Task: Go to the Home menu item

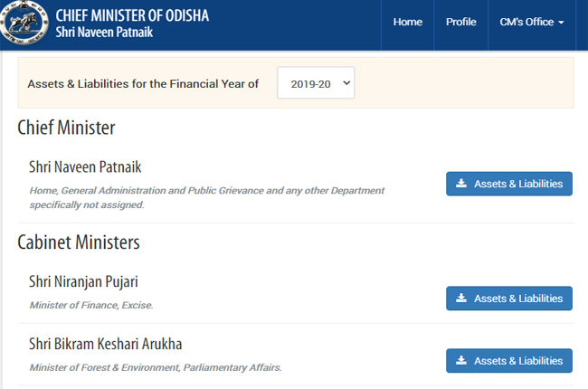Action: pyautogui.click(x=408, y=22)
